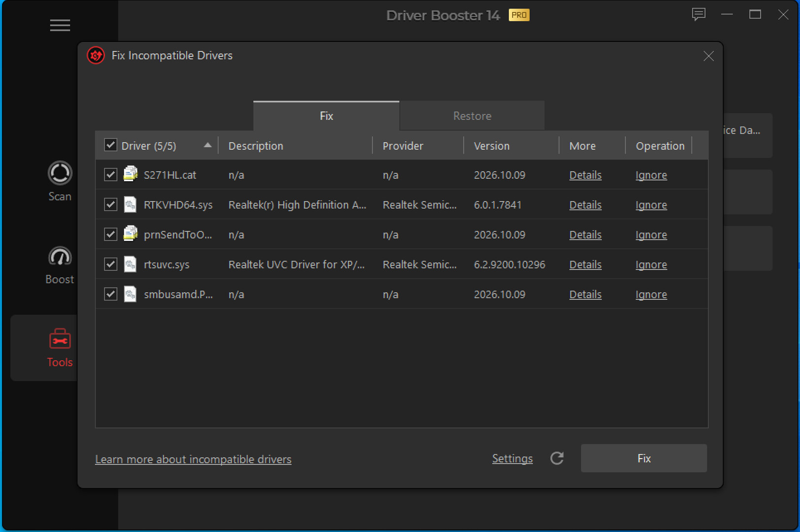
Task: Open the feedback chat icon in title bar
Action: (x=699, y=14)
